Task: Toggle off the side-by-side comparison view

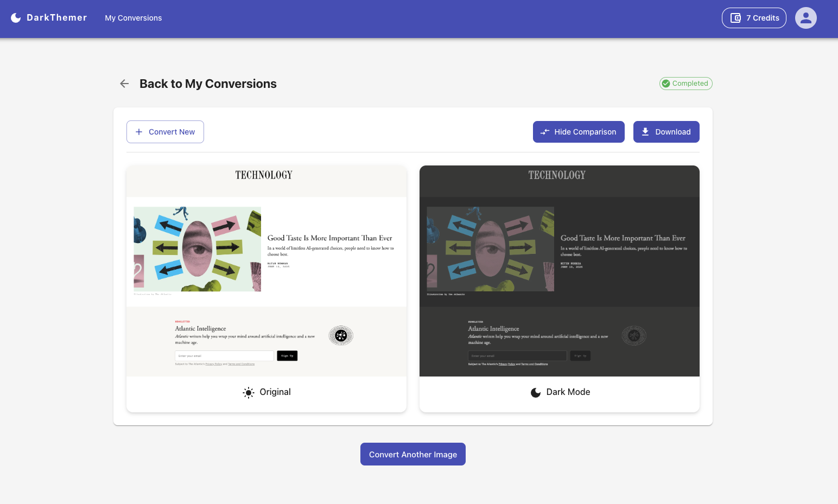Action: click(x=579, y=132)
